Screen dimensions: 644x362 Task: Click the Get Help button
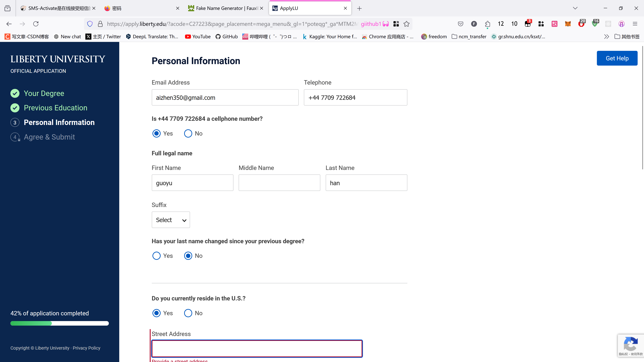(x=616, y=58)
